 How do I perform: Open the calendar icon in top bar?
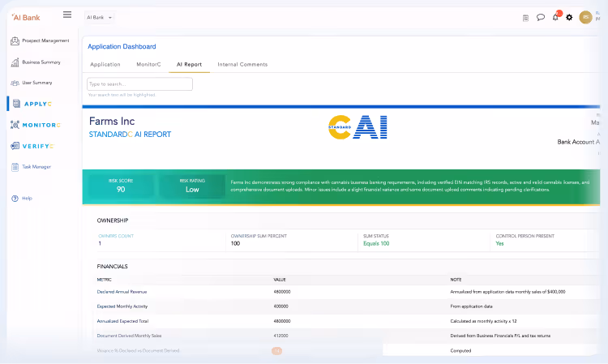coord(525,18)
